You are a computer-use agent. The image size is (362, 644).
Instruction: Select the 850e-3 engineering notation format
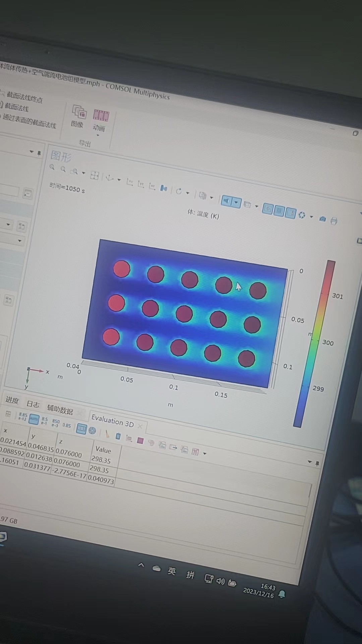56,423
